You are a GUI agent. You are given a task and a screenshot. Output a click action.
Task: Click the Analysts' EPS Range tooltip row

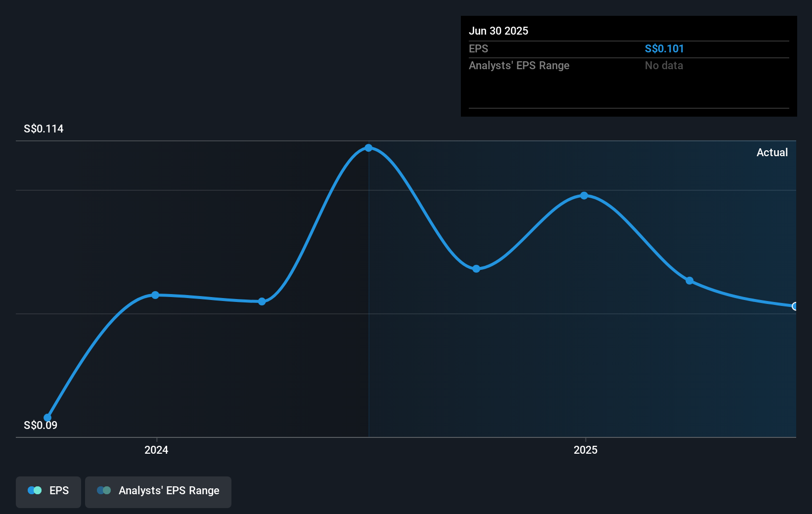tap(629, 66)
